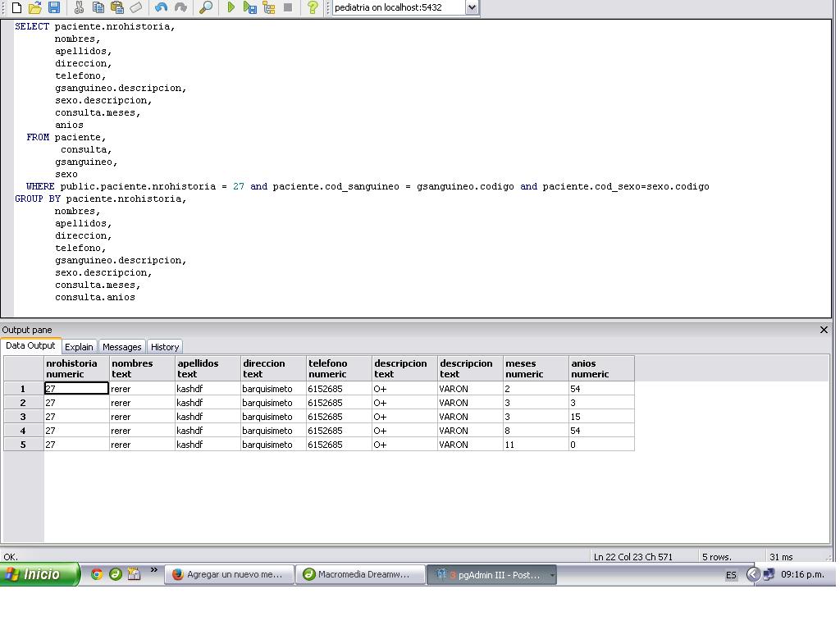Screen dimensions: 840x630
Task: Click the nrohistoria cell in row 1
Action: pos(76,389)
